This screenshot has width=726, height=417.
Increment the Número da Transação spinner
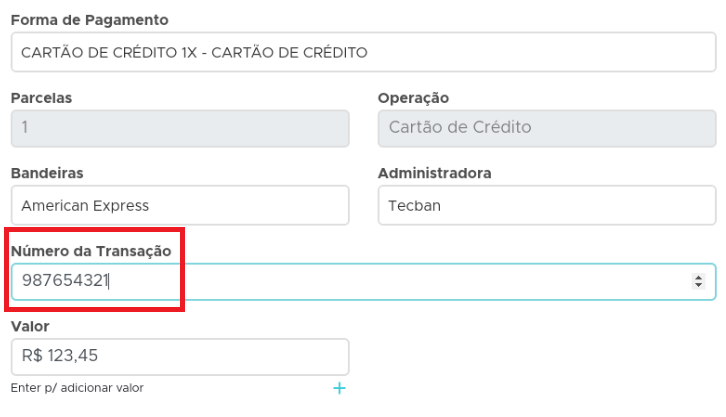698,277
